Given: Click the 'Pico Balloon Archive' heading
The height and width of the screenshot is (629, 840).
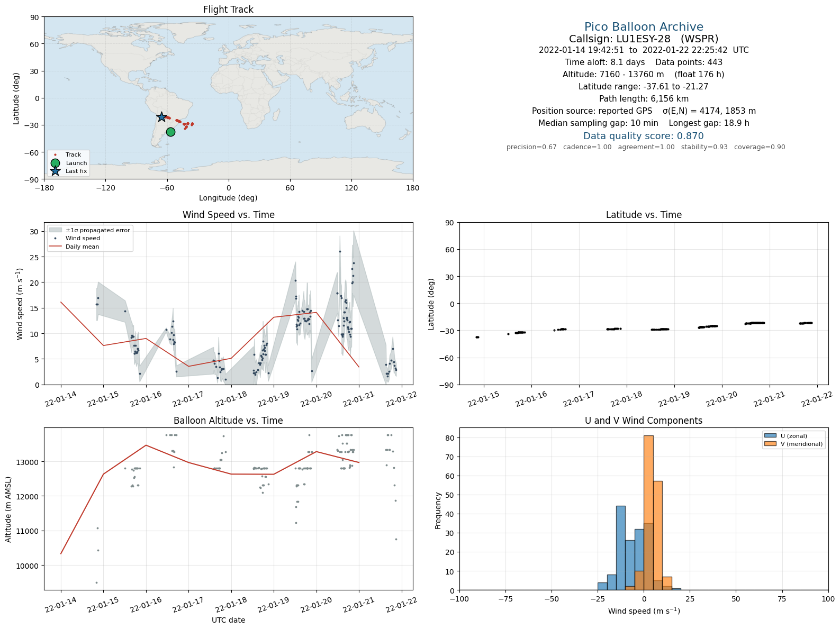Looking at the screenshot, I should [x=644, y=27].
